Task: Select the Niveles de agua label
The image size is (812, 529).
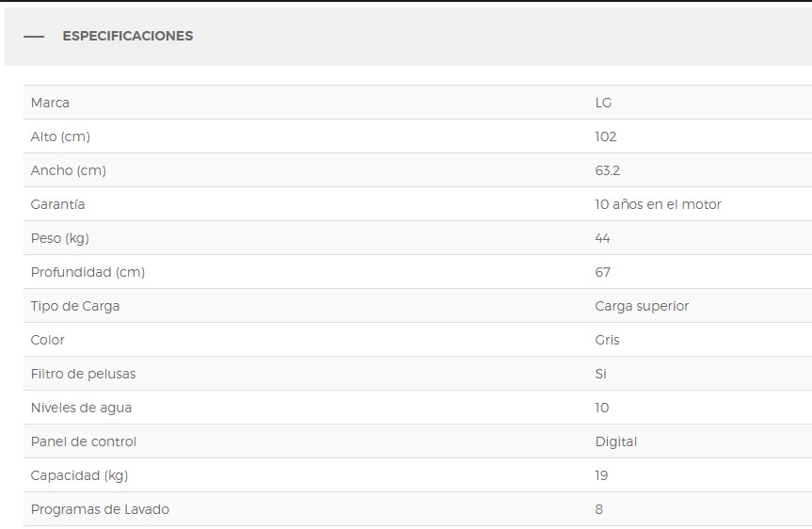Action: click(x=81, y=408)
